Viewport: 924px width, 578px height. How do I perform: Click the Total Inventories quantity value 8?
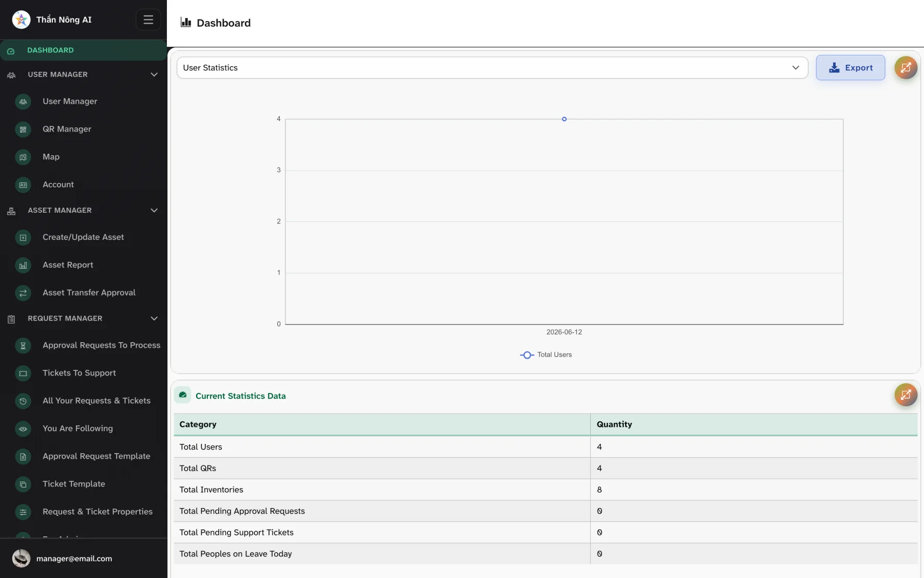point(599,490)
